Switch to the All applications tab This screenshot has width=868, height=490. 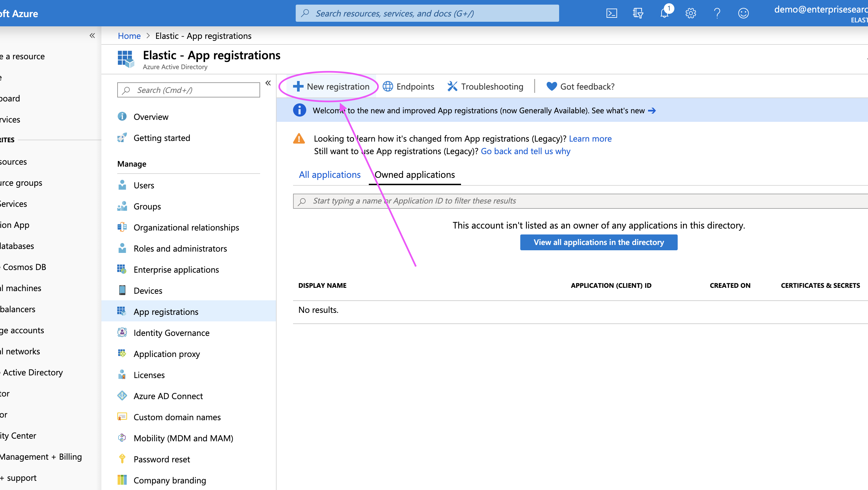tap(329, 175)
